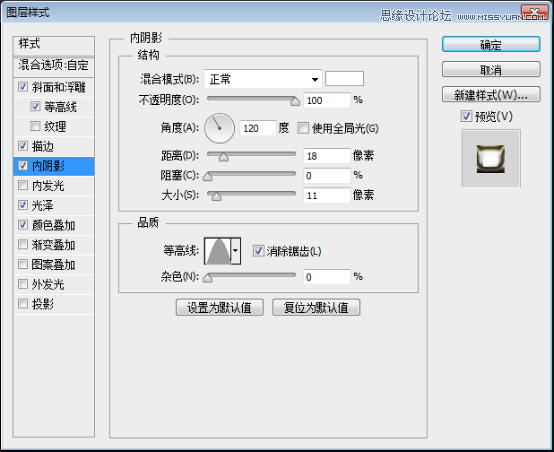Click the white inner shadow color swatch
The image size is (554, 452).
(344, 78)
